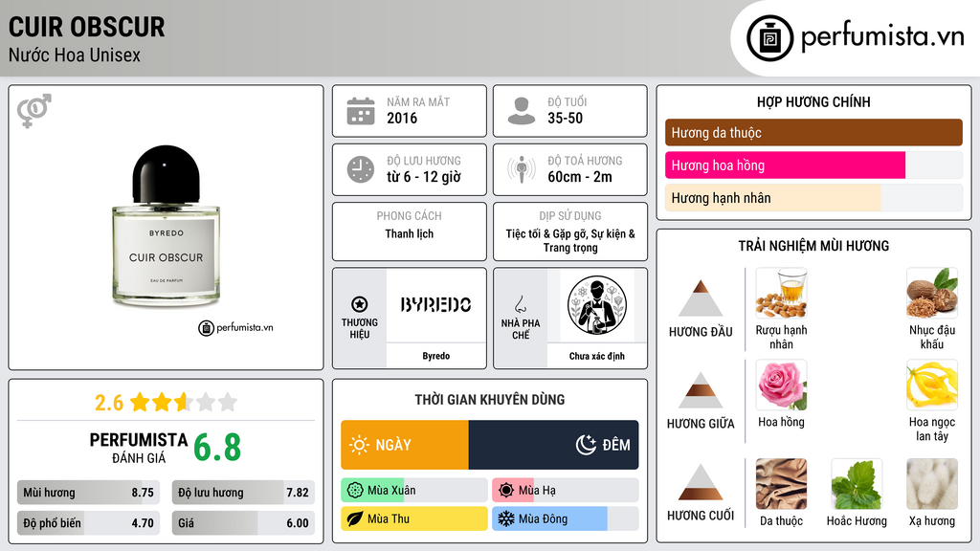This screenshot has width=980, height=551.
Task: Click the Rượu hạnh nhân note image
Action: pos(781,293)
